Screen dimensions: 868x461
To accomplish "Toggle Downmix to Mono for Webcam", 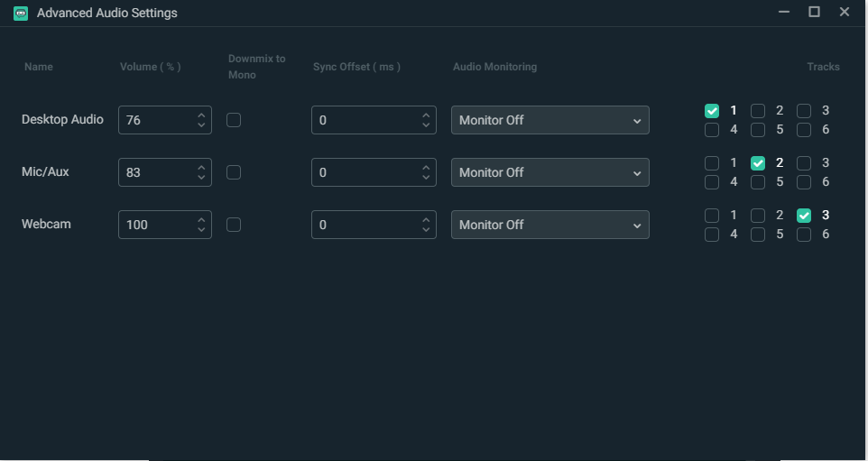I will [x=234, y=225].
